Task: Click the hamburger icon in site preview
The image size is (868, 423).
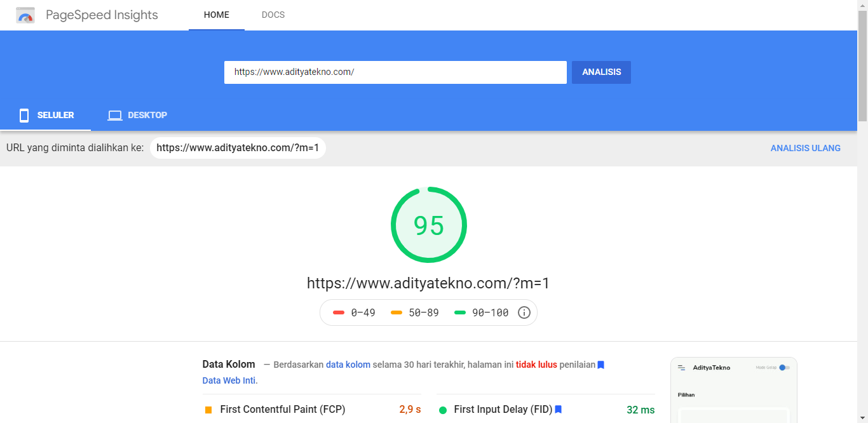Action: [681, 368]
